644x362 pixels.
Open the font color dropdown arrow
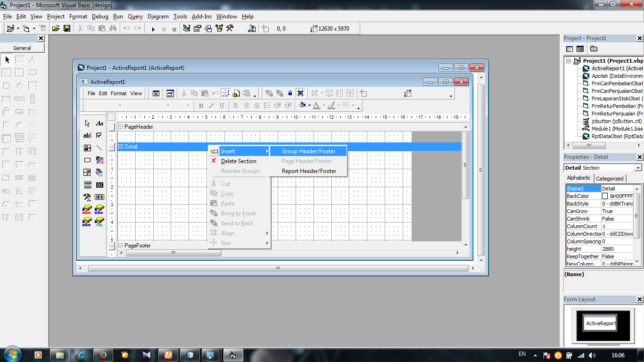[324, 105]
